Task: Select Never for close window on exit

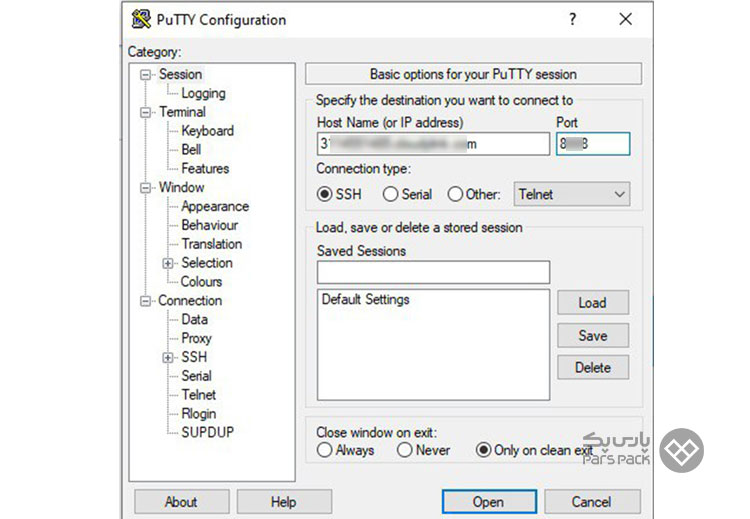Action: 404,450
